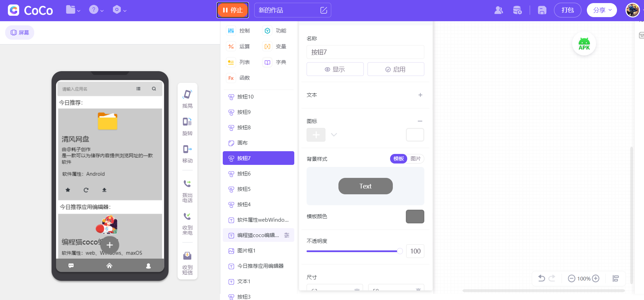The width and height of the screenshot is (644, 300).
Task: Select 按钮3 in the component list
Action: [x=258, y=297]
